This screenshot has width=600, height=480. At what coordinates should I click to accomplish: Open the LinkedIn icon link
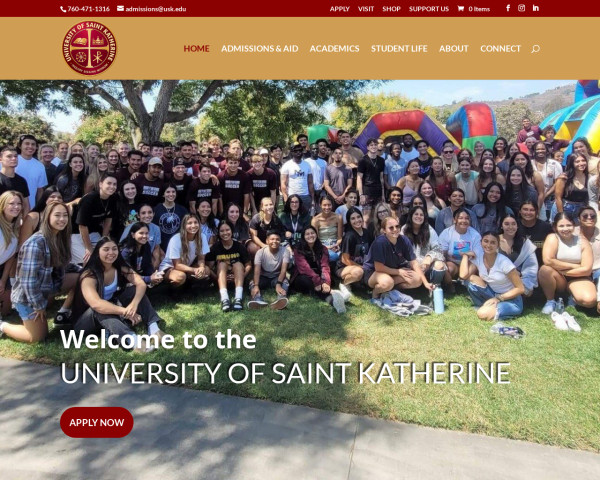(536, 8)
